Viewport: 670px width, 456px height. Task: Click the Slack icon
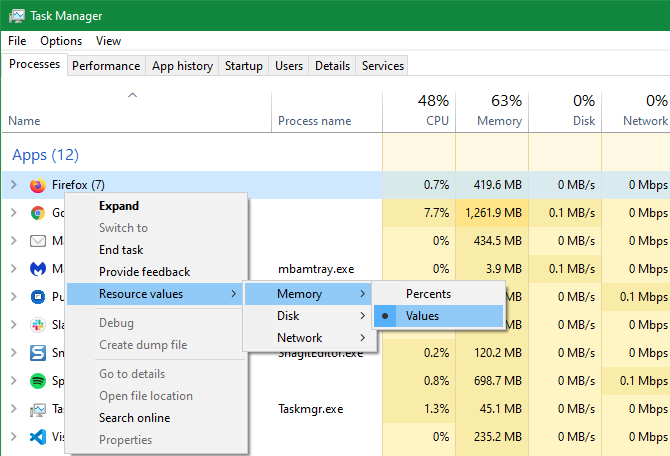coord(38,325)
